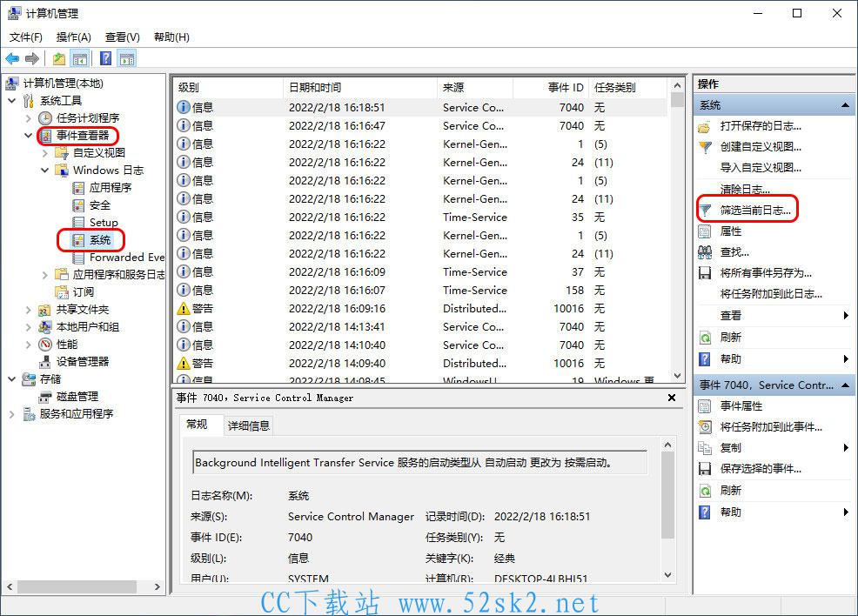
Task: Select 应用程序 log in tree
Action: pos(111,188)
